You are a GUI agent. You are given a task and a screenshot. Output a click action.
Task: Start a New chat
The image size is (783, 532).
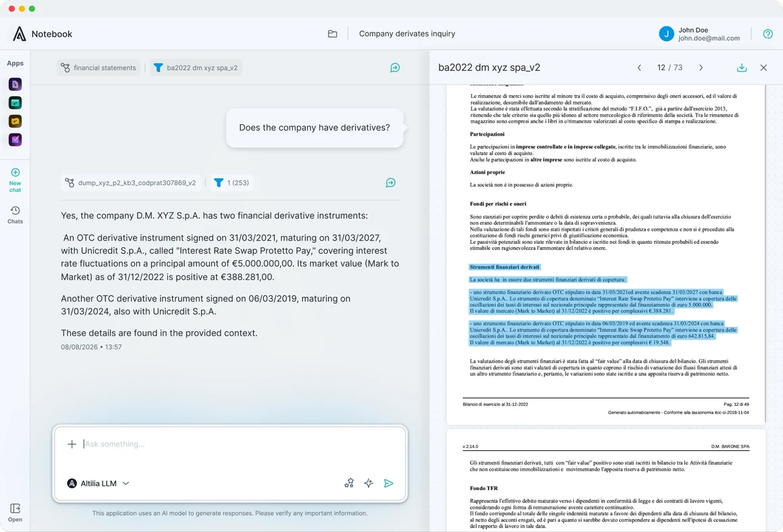[x=15, y=180]
